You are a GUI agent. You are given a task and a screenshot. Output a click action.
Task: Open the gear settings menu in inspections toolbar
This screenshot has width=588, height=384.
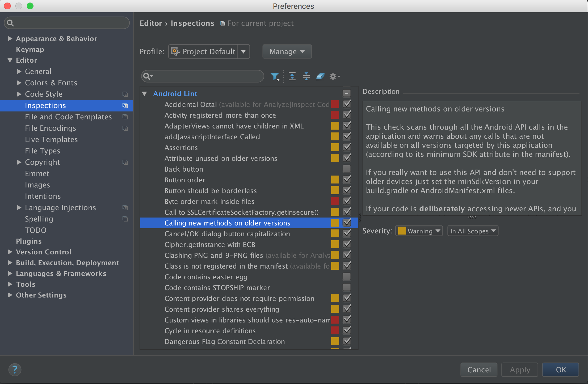coord(334,76)
